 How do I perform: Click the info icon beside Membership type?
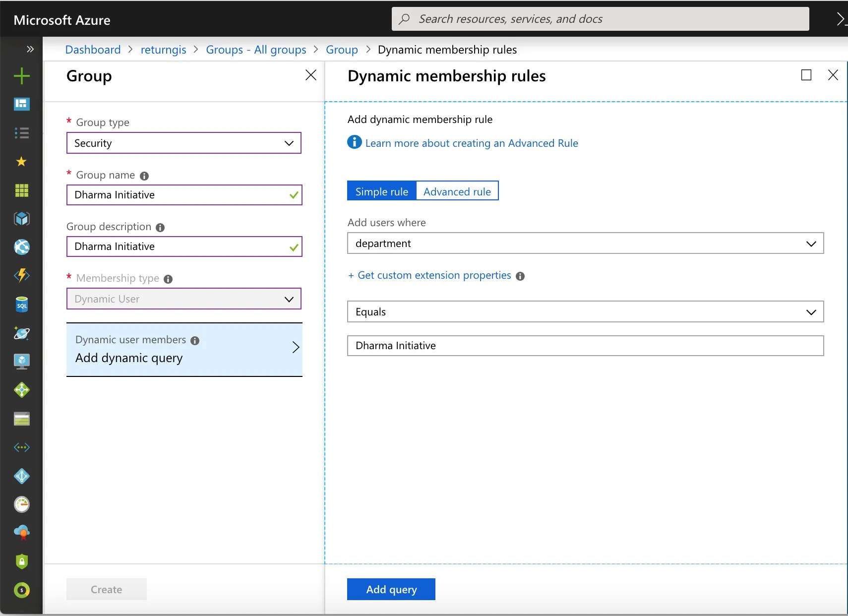168,279
